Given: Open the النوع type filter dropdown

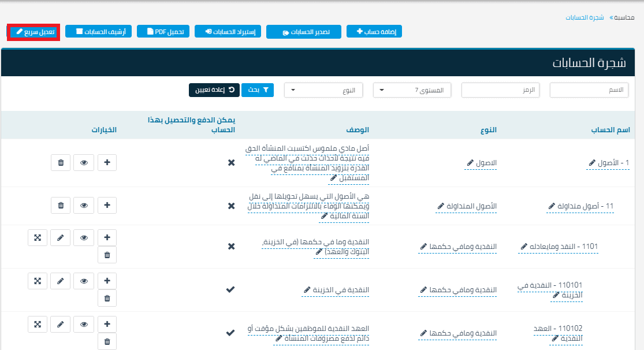Looking at the screenshot, I should click(x=323, y=90).
